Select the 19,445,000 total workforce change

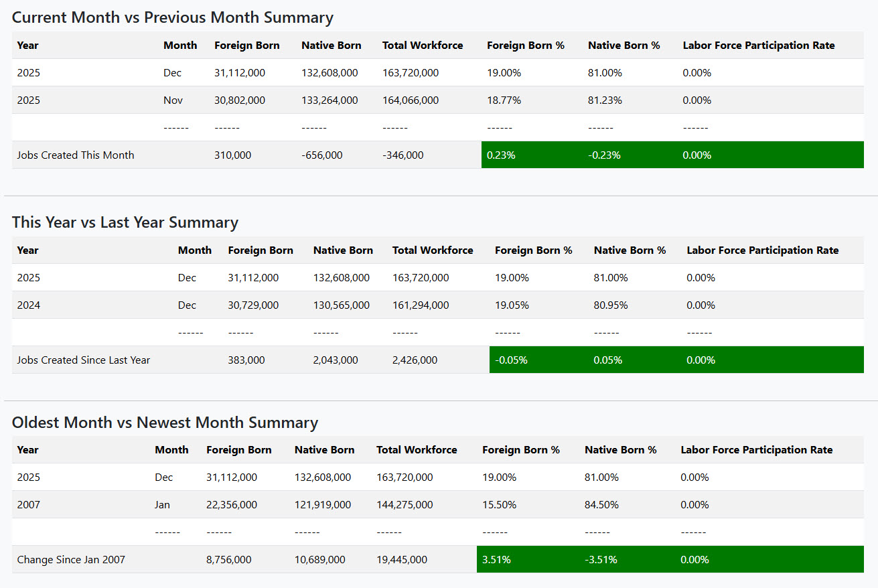click(x=402, y=559)
